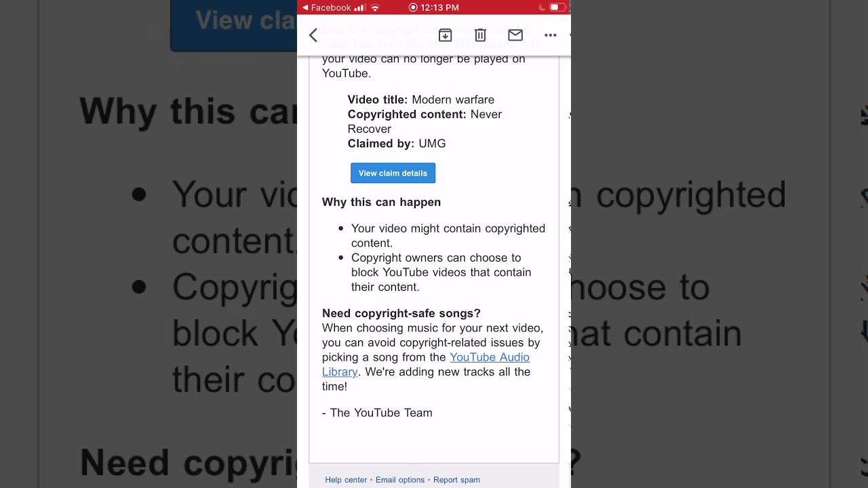Tap the battery indicator in status bar

tap(557, 7)
